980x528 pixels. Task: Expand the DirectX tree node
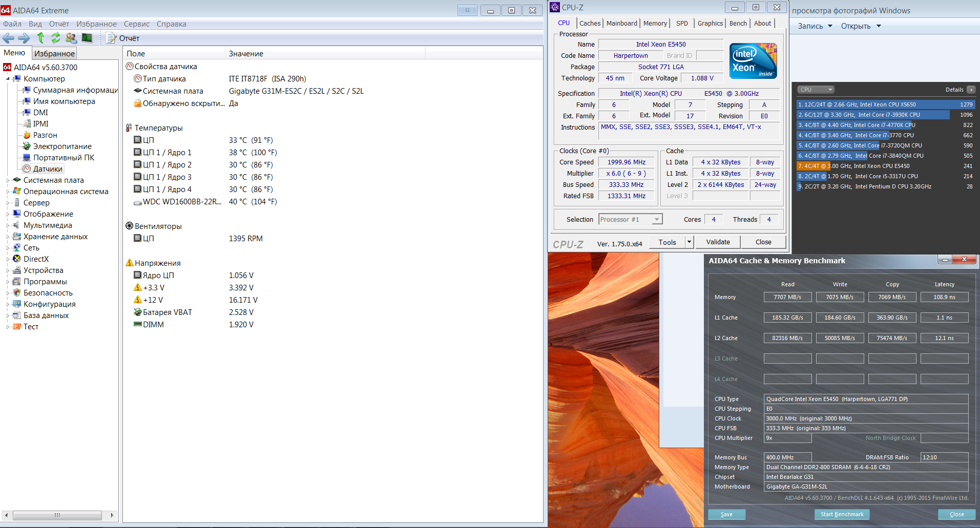[8, 259]
